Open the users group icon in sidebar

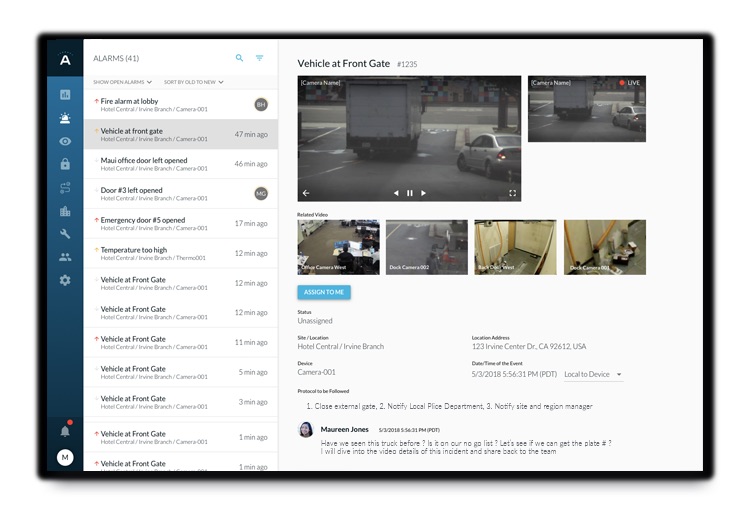click(65, 257)
